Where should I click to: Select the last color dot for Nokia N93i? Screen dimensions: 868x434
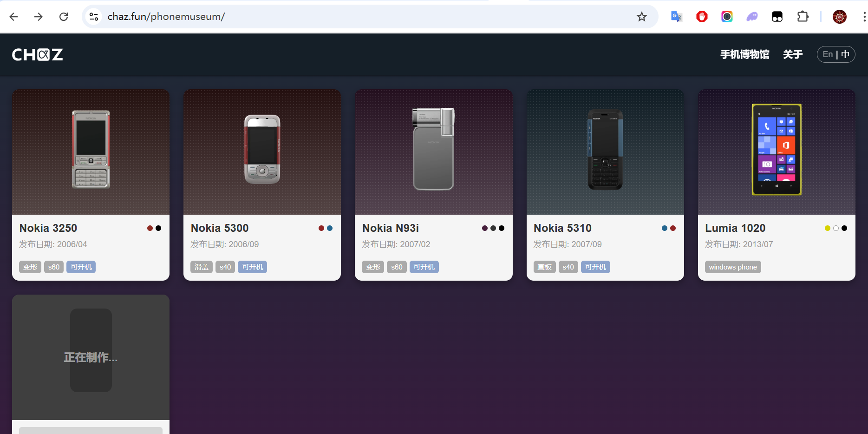tap(502, 228)
